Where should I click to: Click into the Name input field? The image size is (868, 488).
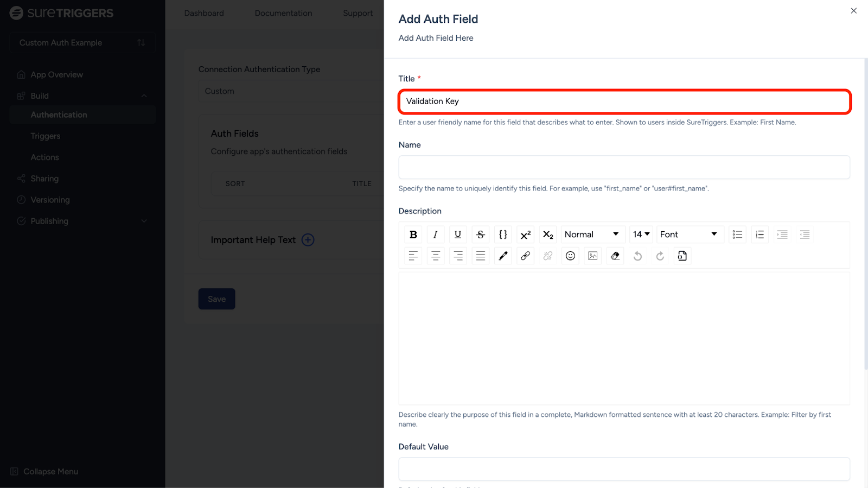pos(624,167)
